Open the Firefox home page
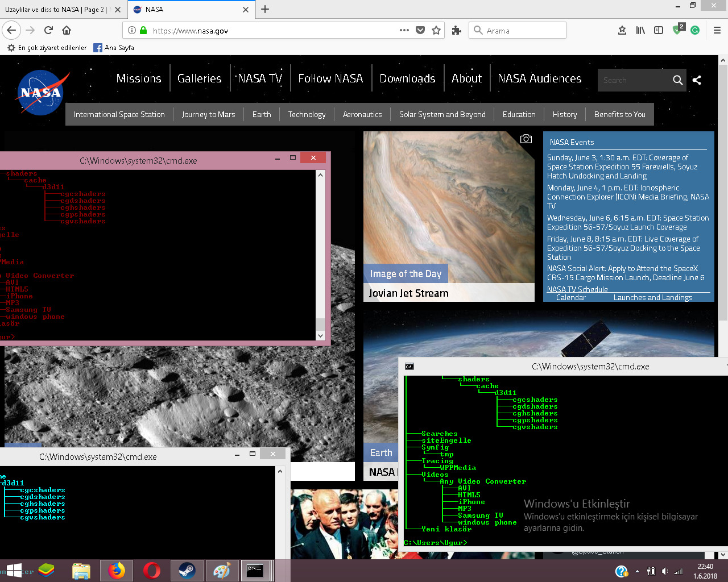Screen dimensions: 728x582 (x=67, y=30)
